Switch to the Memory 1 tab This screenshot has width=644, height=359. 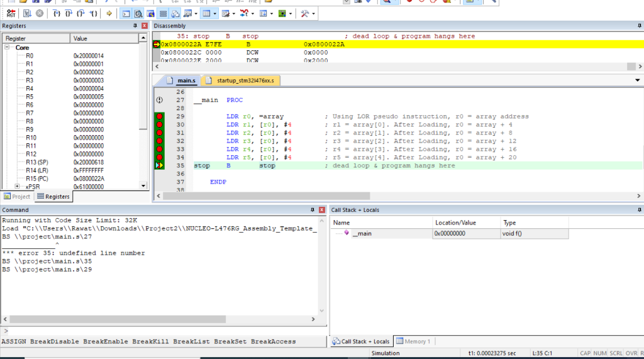tap(413, 341)
